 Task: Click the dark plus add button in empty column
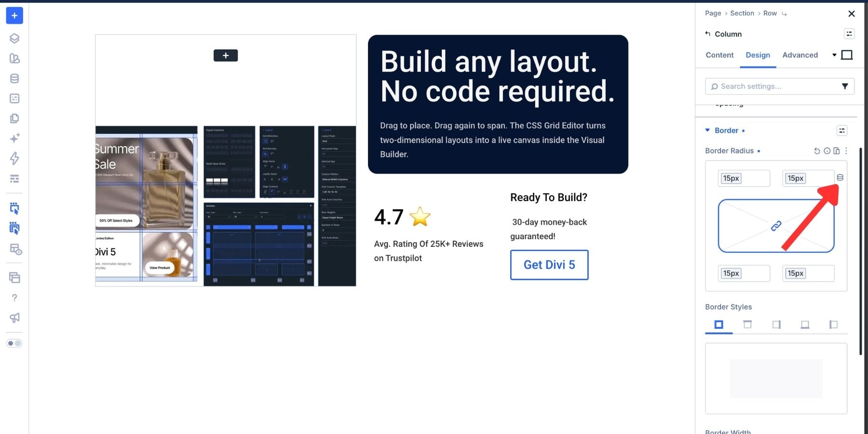226,55
